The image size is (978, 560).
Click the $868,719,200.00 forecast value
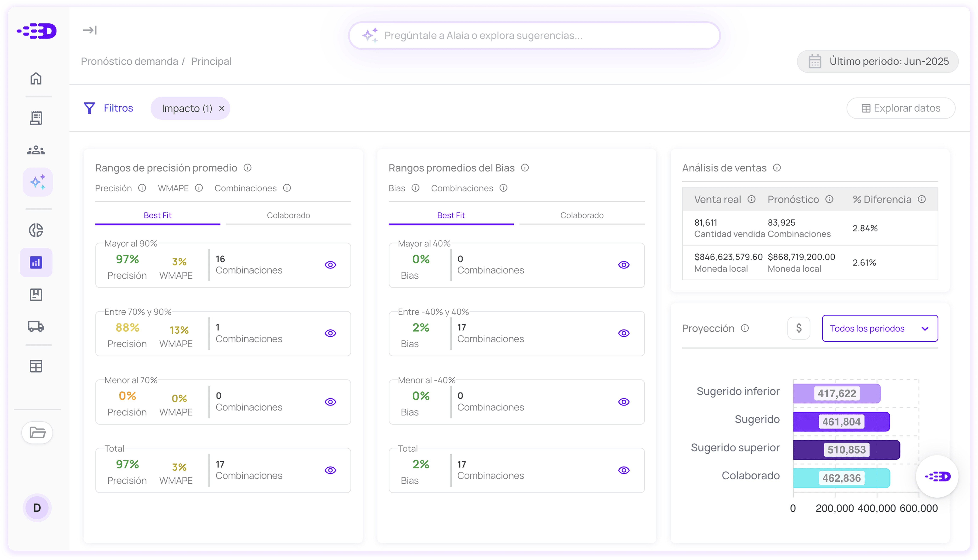click(x=801, y=257)
